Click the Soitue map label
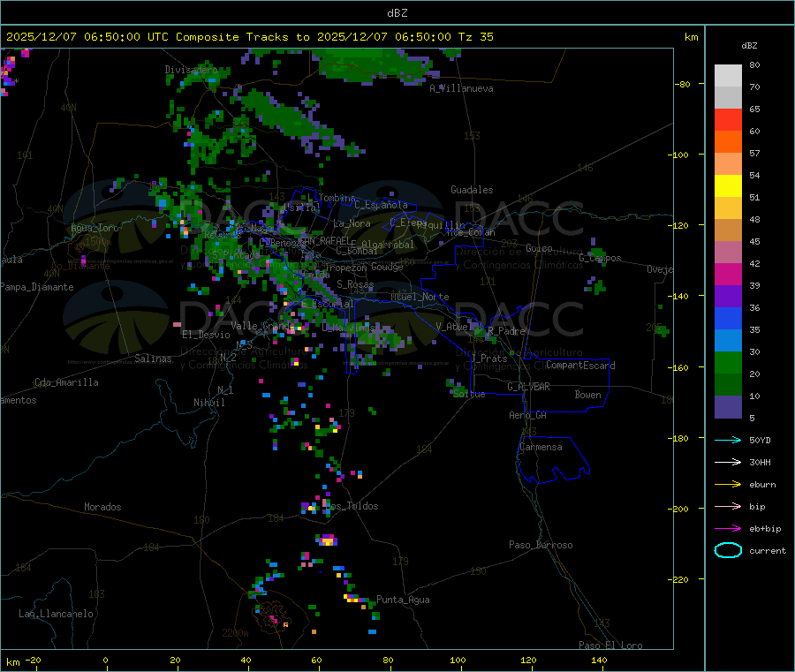The image size is (795, 672). pyautogui.click(x=469, y=394)
